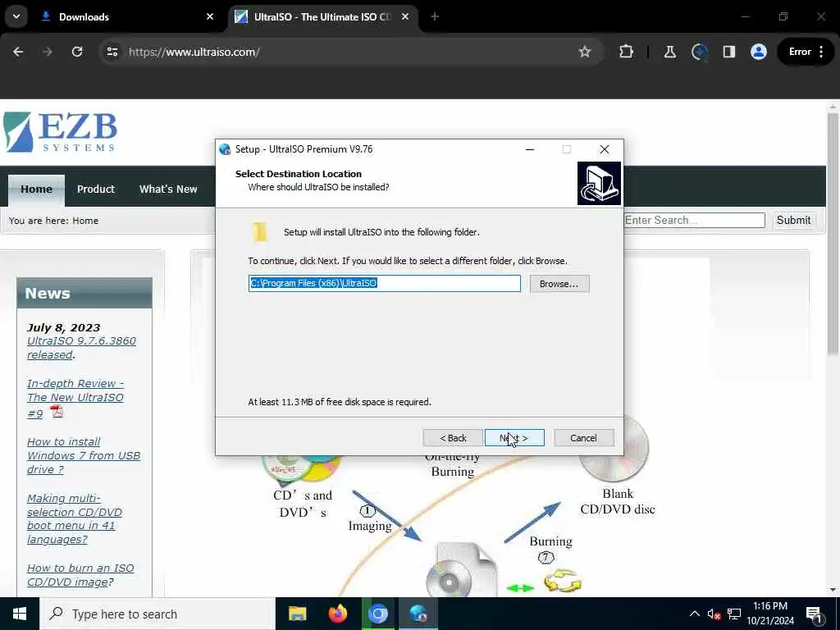Reload the ultraiso.com page
This screenshot has height=630, width=840.
[x=77, y=52]
